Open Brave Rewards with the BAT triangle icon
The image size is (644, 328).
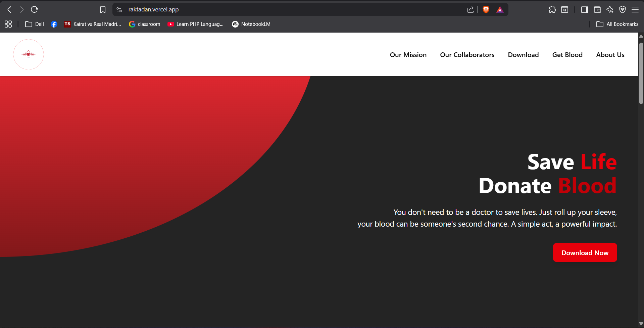500,9
